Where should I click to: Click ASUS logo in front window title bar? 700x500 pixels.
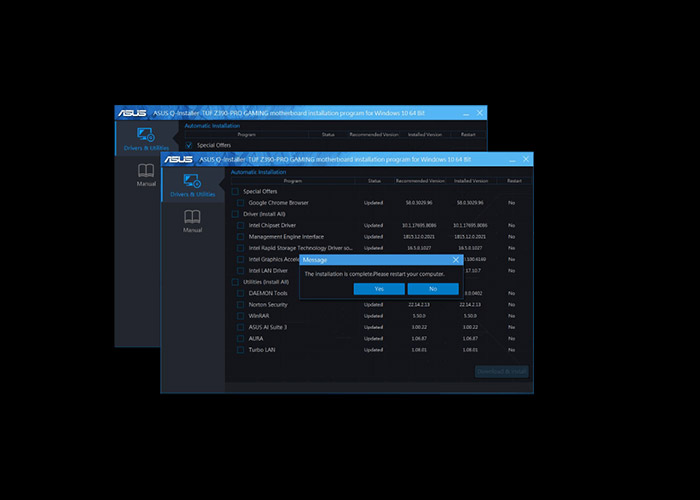click(178, 159)
